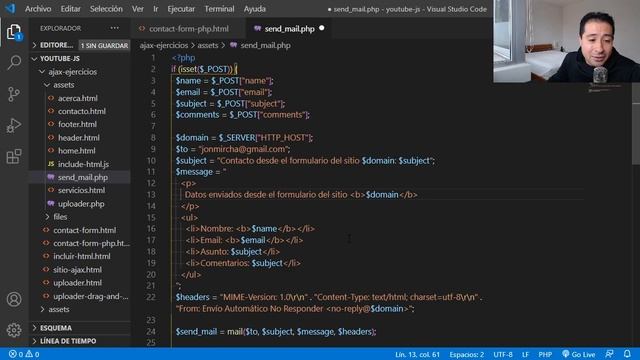Change file encoding UTF-8 in status bar
The image size is (640, 360).
tap(502, 354)
